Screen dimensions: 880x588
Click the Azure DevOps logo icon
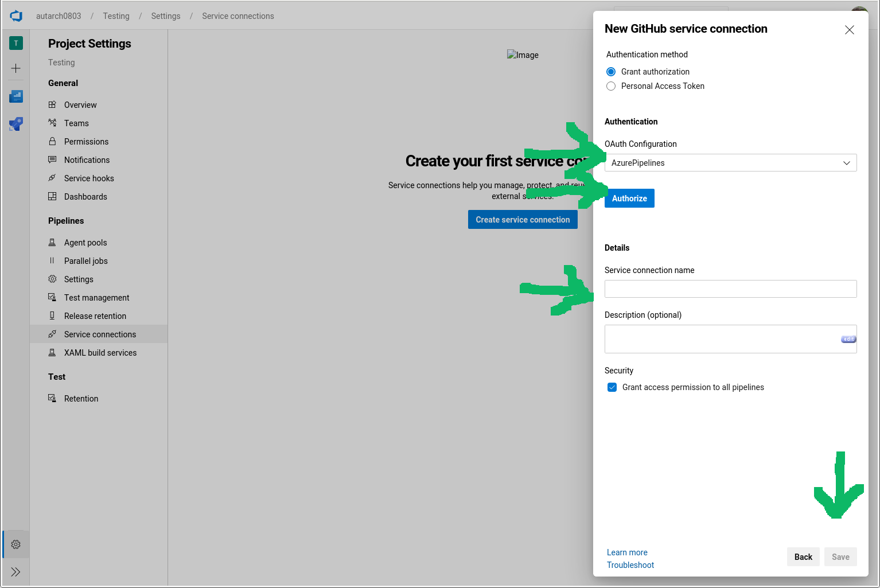click(16, 16)
